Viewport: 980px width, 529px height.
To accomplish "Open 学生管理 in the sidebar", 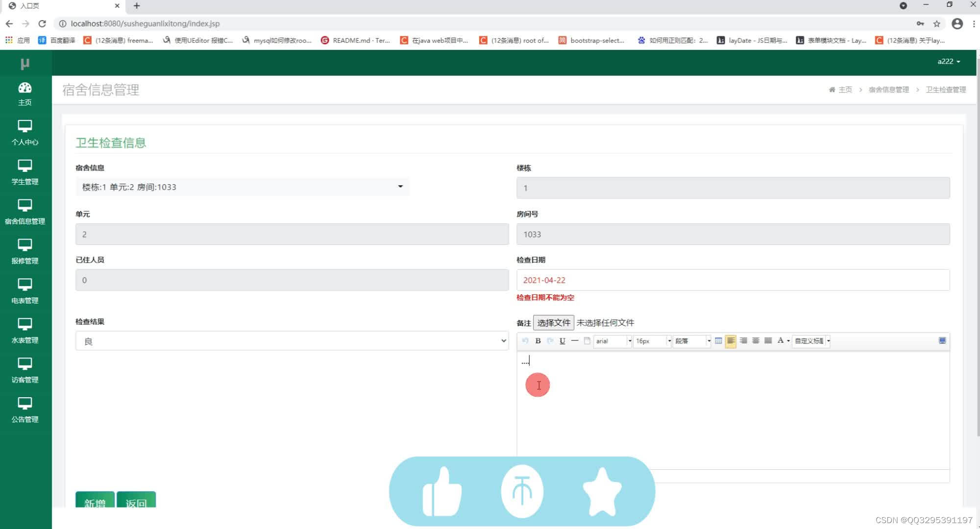I will pyautogui.click(x=25, y=172).
